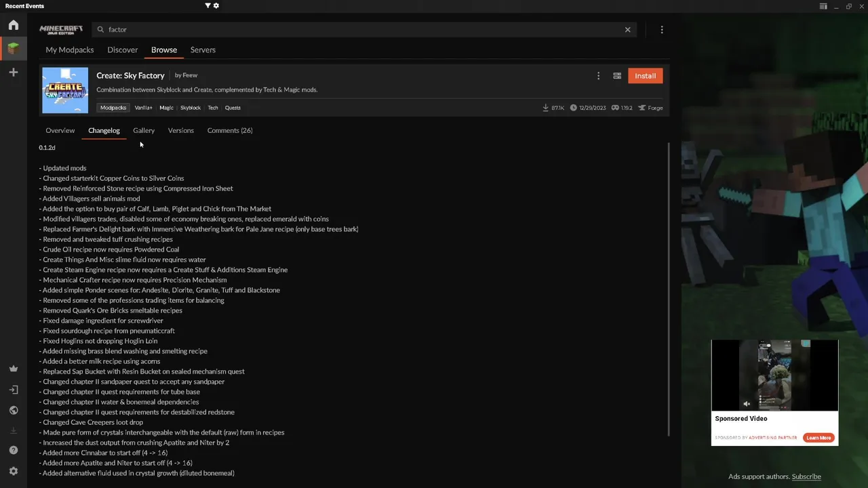Click "Added Villagers sell animals mod" line
Viewport: 868px width, 488px height.
pyautogui.click(x=90, y=199)
